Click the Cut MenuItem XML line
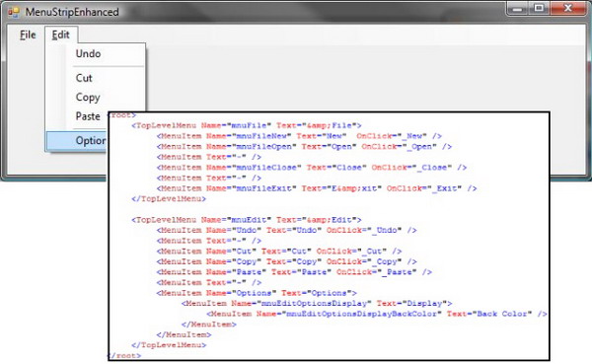 pos(279,252)
